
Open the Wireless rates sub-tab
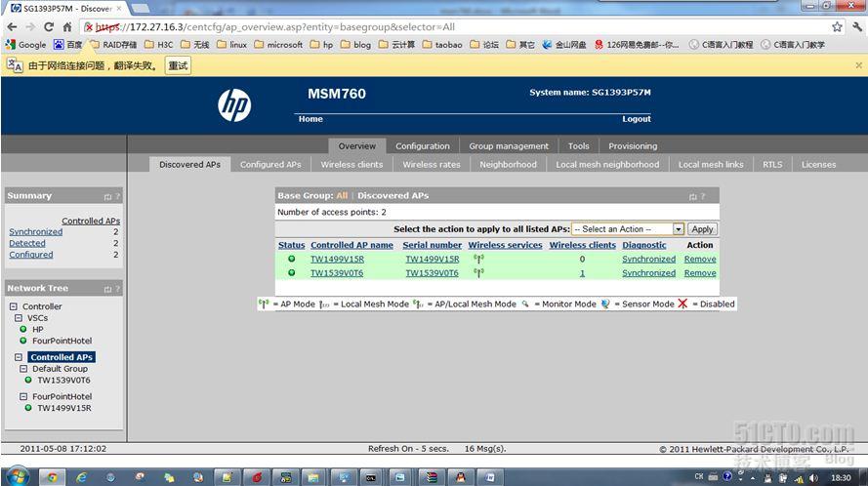point(432,164)
